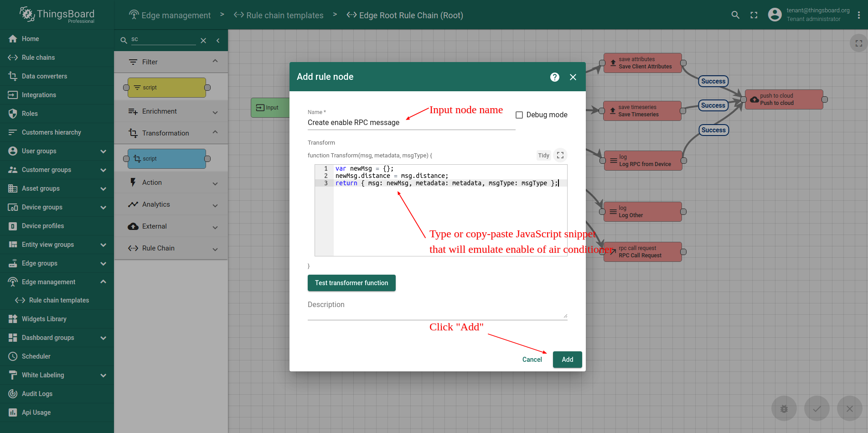The image size is (868, 433).
Task: Clear the node search field
Action: click(x=203, y=41)
